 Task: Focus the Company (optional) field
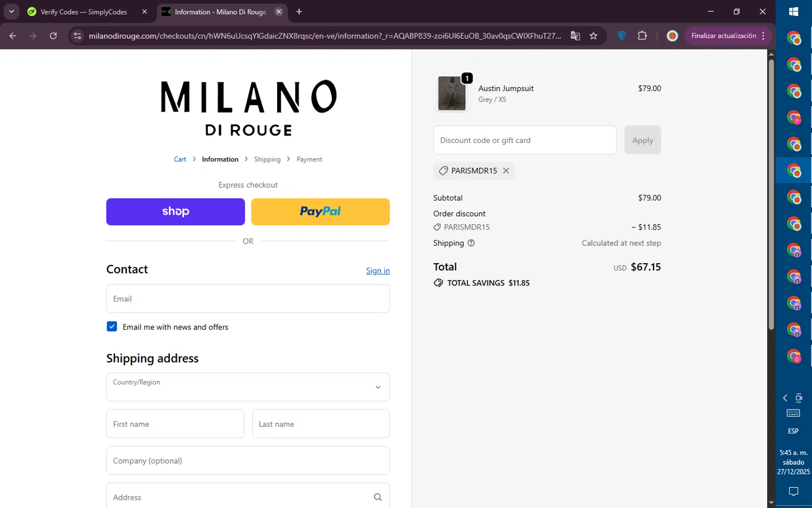[248, 460]
